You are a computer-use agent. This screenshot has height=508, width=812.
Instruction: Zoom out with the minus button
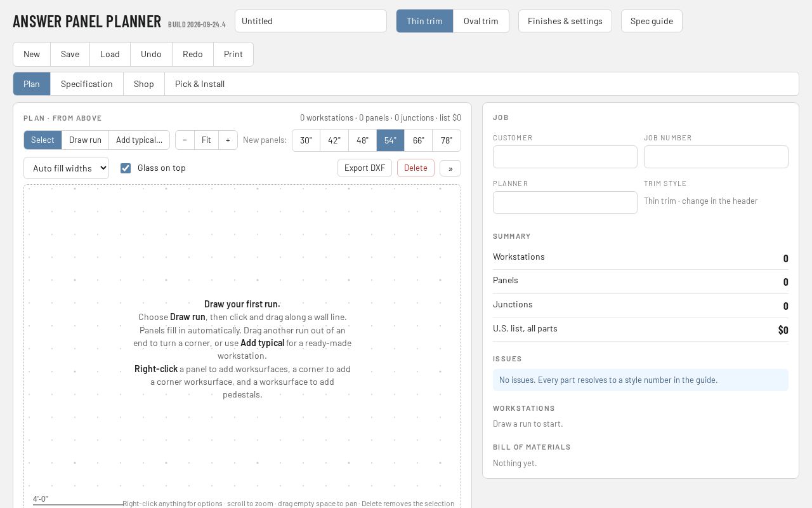[x=185, y=140]
